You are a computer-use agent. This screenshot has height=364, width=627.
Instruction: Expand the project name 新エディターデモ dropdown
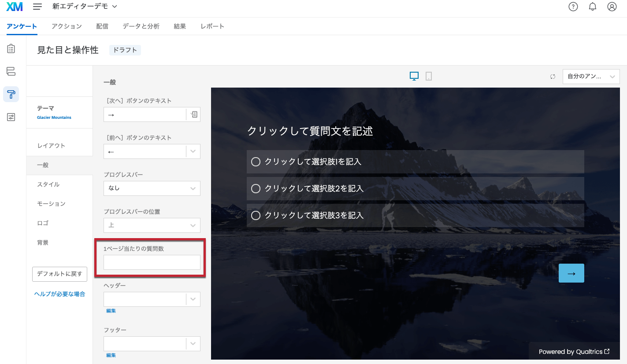[85, 7]
